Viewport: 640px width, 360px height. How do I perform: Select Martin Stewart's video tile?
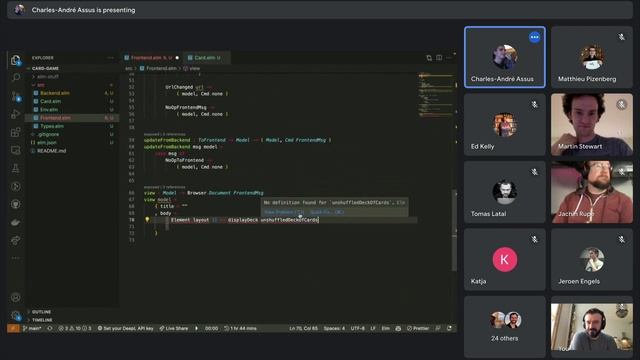(592, 124)
